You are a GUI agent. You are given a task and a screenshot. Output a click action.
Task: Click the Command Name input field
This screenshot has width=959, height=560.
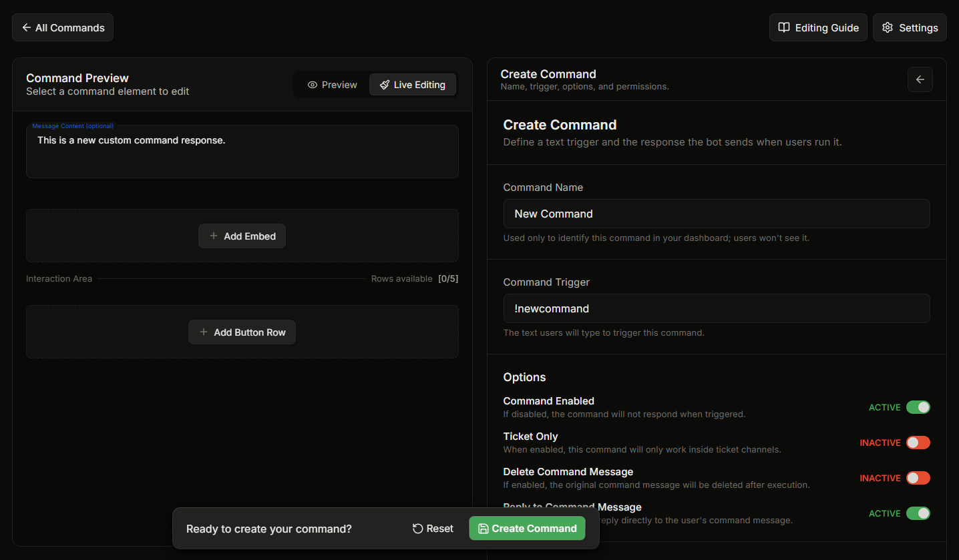point(717,214)
